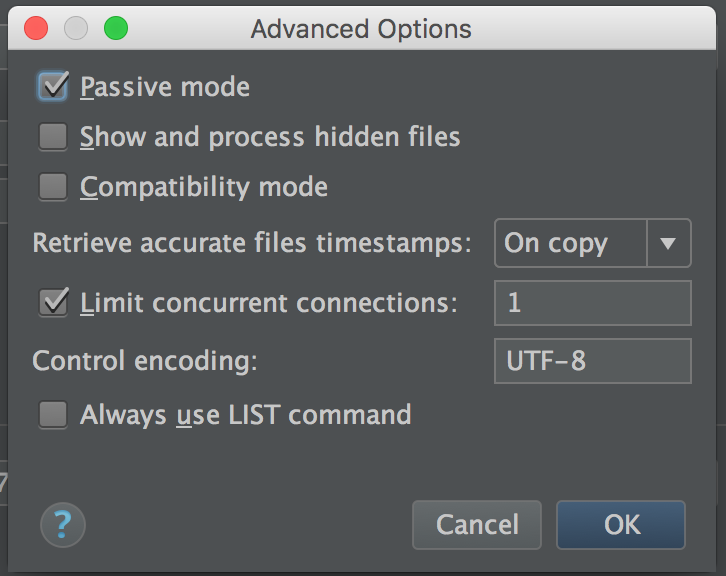
Task: Focus the concurrent connections number field
Action: click(x=592, y=303)
